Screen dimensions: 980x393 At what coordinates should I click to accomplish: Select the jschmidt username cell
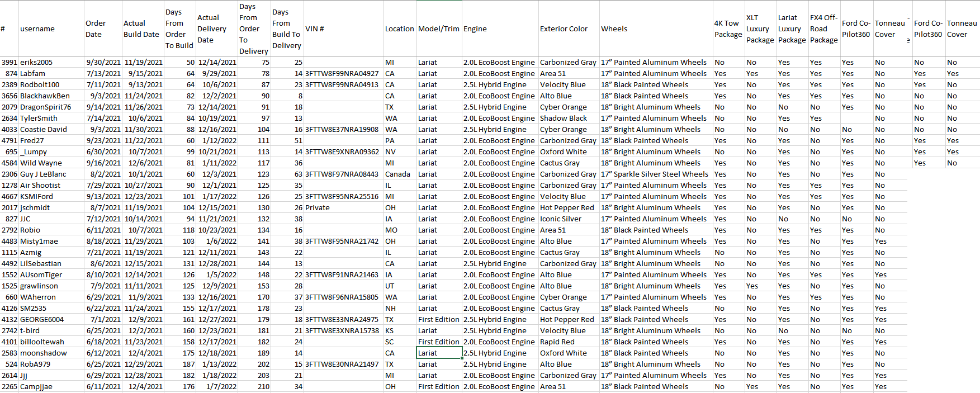coord(51,207)
